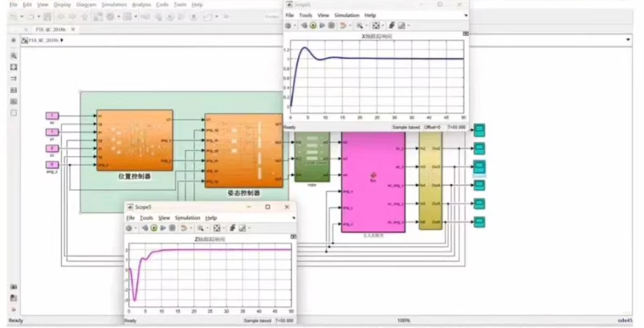Open the undo dropdown arrow in Simulink toolbar
The image size is (644, 328).
click(x=22, y=17)
